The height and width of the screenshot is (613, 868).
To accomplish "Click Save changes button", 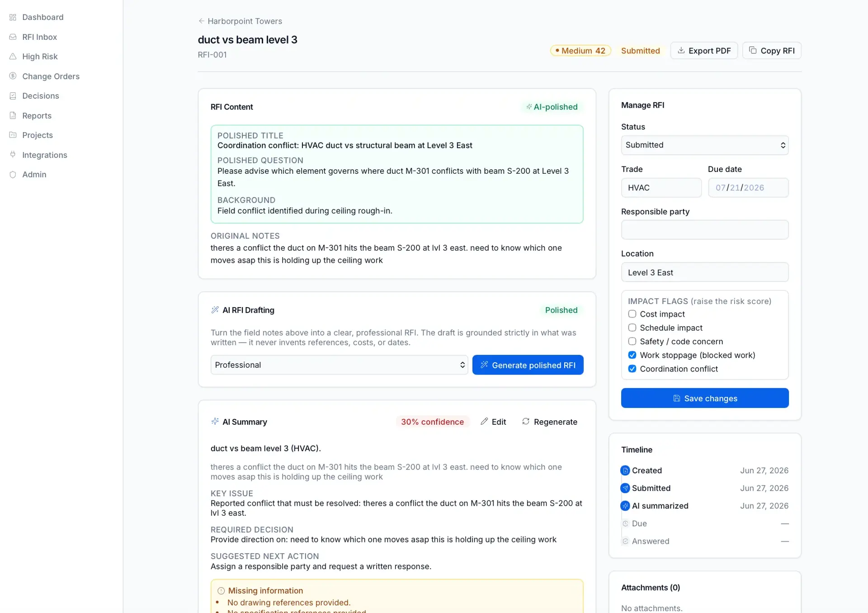I will [x=705, y=398].
